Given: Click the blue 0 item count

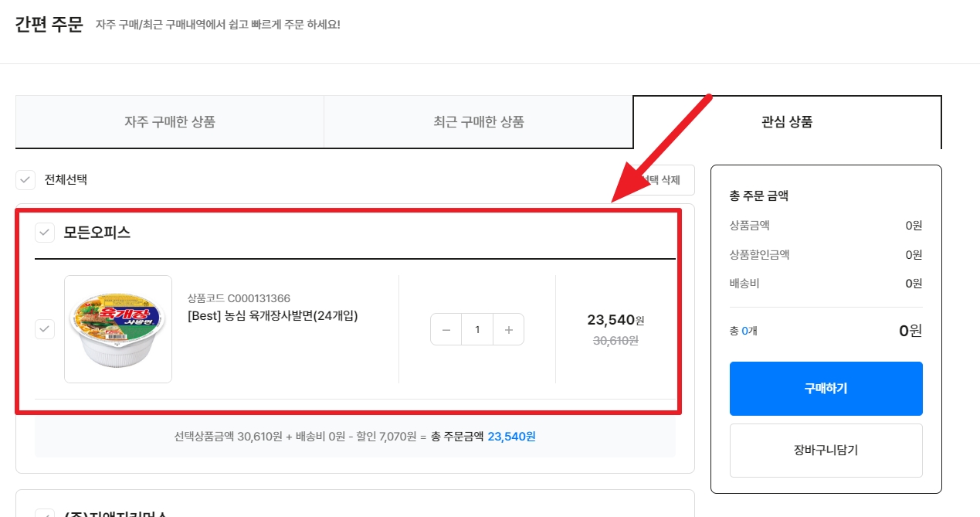Looking at the screenshot, I should click(744, 332).
